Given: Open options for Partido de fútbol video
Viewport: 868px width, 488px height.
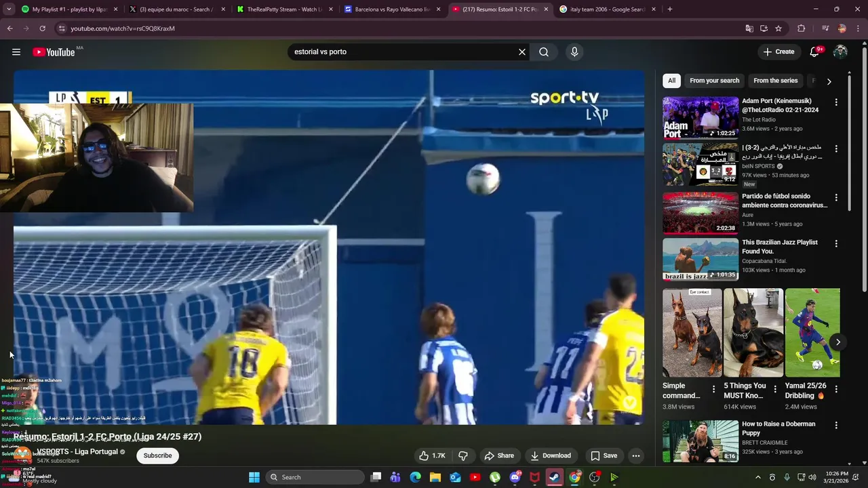Looking at the screenshot, I should (836, 198).
